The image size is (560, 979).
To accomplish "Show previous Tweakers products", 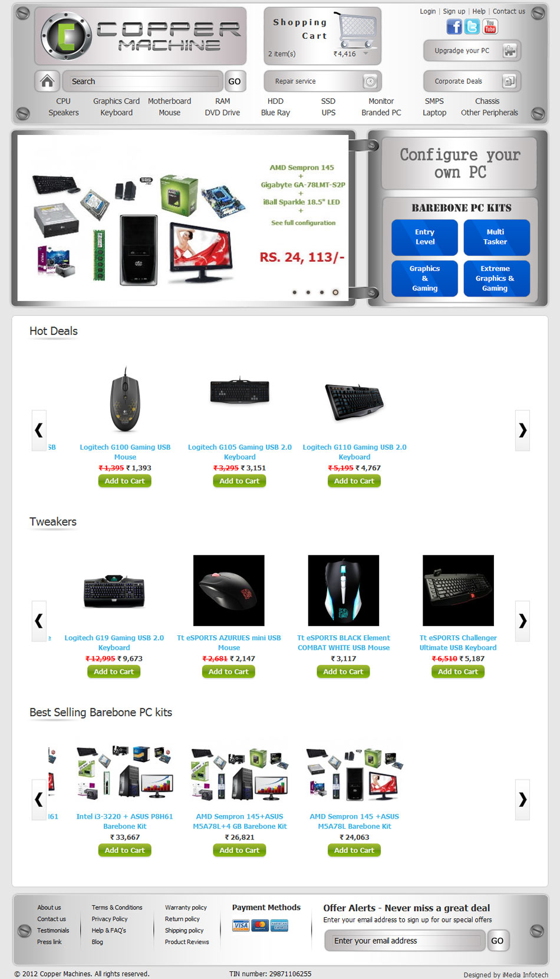I will (39, 621).
